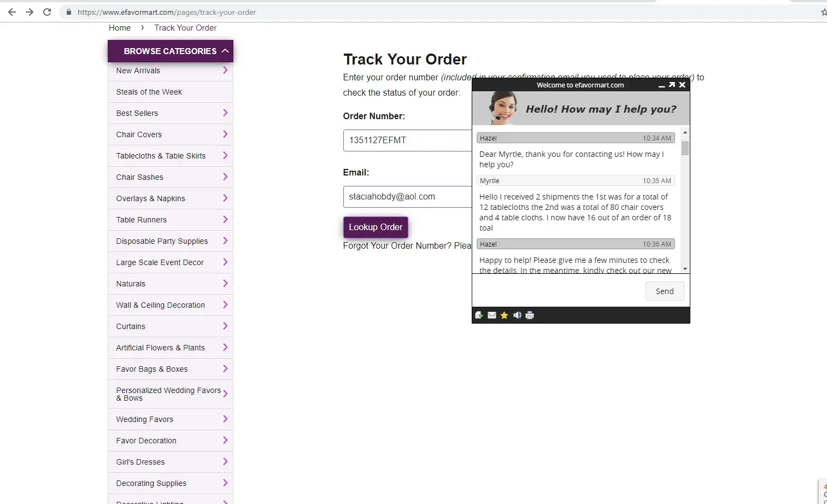Open the Steals of the Week category

click(x=171, y=92)
